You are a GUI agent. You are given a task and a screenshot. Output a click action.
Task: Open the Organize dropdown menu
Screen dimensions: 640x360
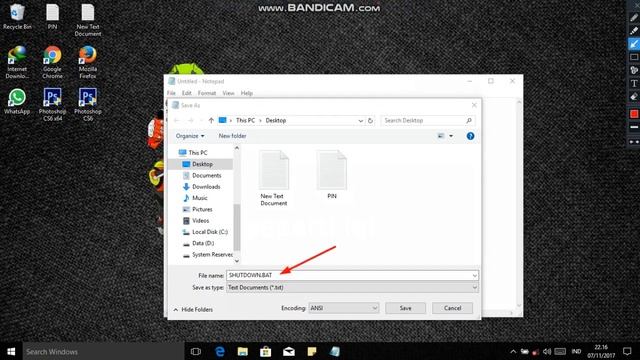coord(190,136)
